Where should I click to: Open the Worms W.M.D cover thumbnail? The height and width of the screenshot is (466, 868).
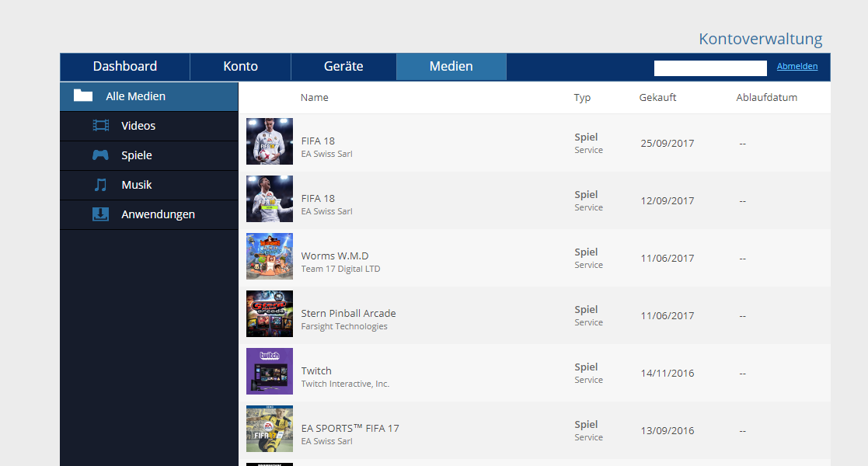pyautogui.click(x=270, y=256)
